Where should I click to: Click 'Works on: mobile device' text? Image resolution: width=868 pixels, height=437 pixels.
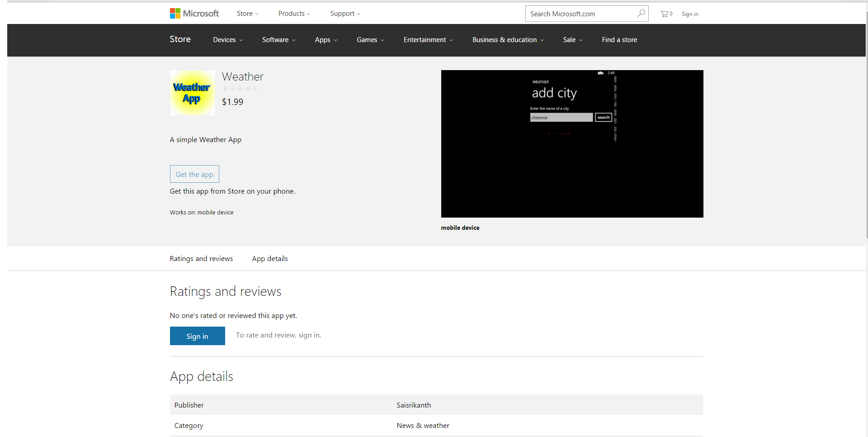pyautogui.click(x=202, y=213)
